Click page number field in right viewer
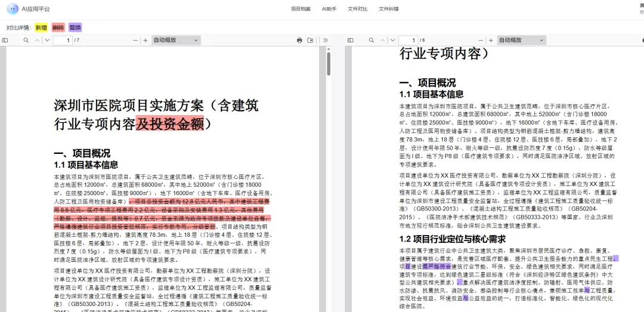The image size is (644, 312). 408,41
